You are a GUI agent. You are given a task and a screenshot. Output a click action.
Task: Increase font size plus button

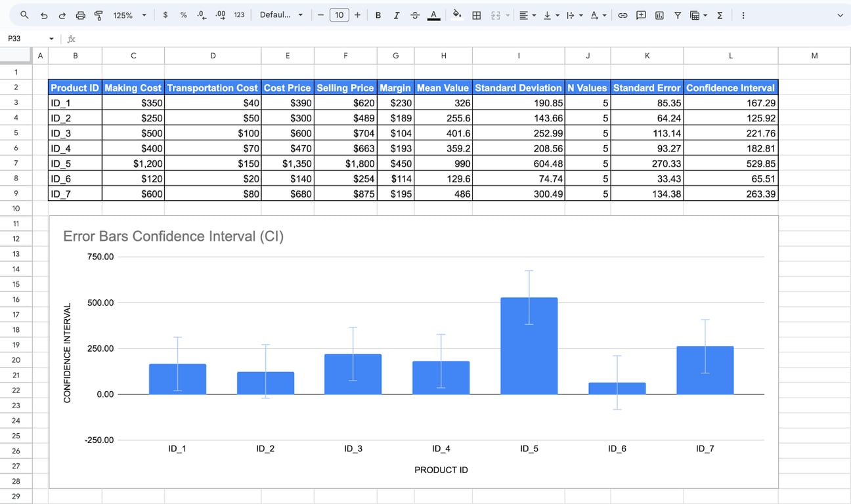tap(357, 15)
